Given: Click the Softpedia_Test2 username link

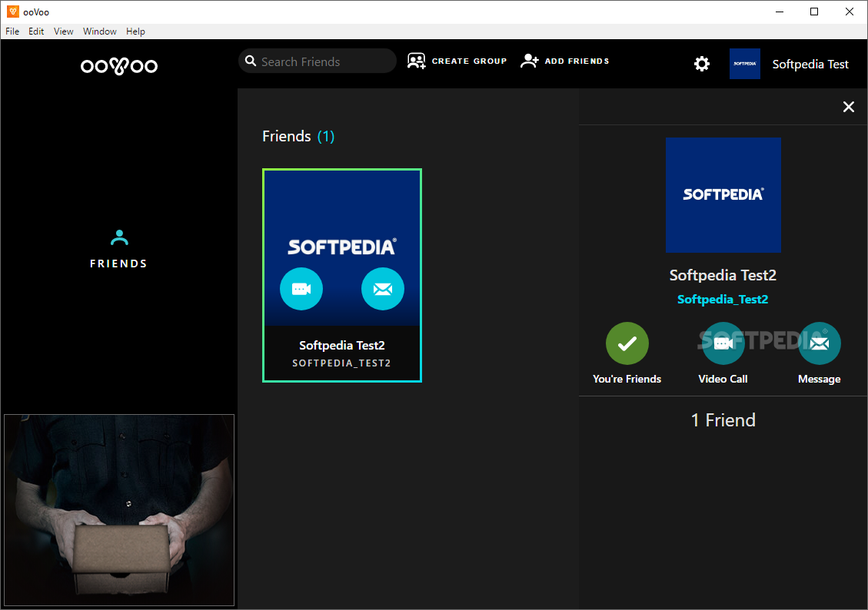Looking at the screenshot, I should tap(723, 299).
